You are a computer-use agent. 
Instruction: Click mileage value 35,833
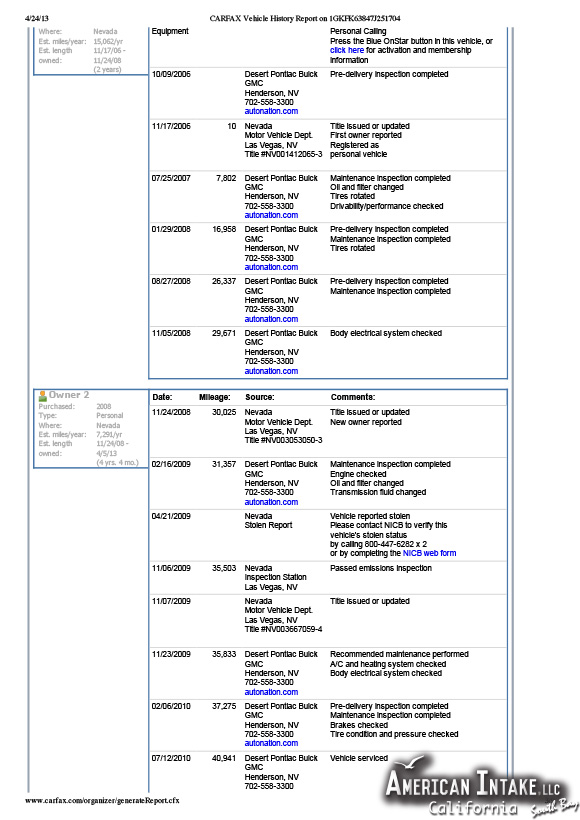click(224, 654)
